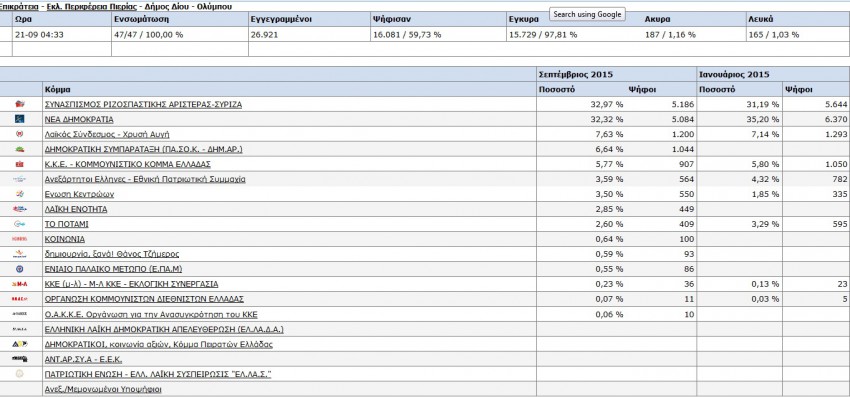Click the ΚΚΕ (μ-λ) M-Λ logo icon
This screenshot has height=397, width=850.
coord(20,284)
